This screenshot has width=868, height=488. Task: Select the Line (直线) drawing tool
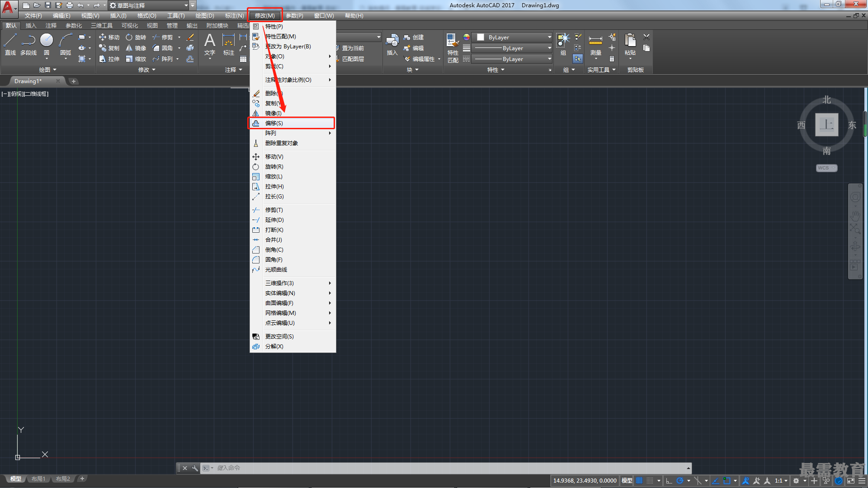click(10, 44)
